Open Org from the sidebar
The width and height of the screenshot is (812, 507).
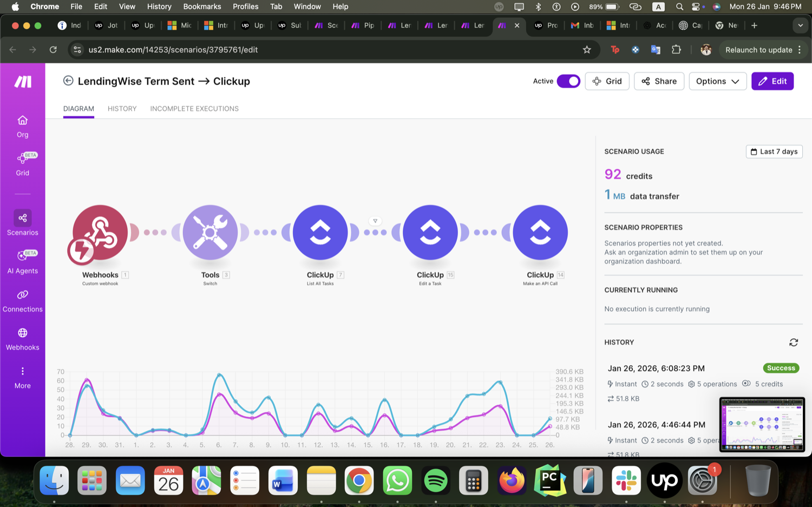point(22,127)
